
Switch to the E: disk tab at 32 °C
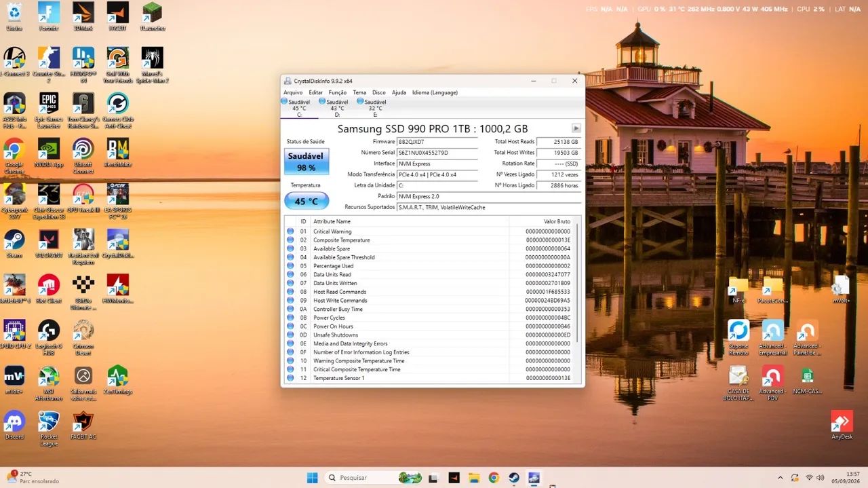click(374, 108)
